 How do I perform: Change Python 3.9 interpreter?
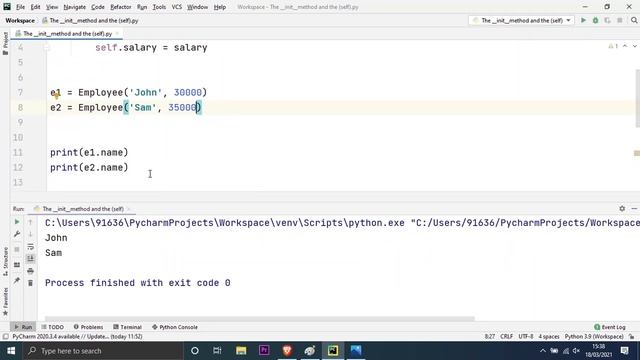point(594,337)
